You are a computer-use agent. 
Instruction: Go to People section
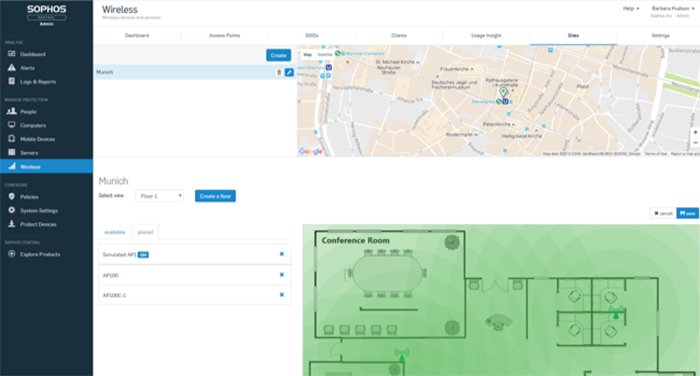28,112
